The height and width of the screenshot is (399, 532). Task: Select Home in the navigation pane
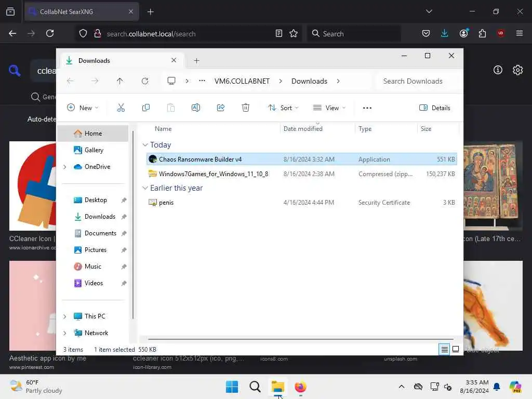pos(92,134)
